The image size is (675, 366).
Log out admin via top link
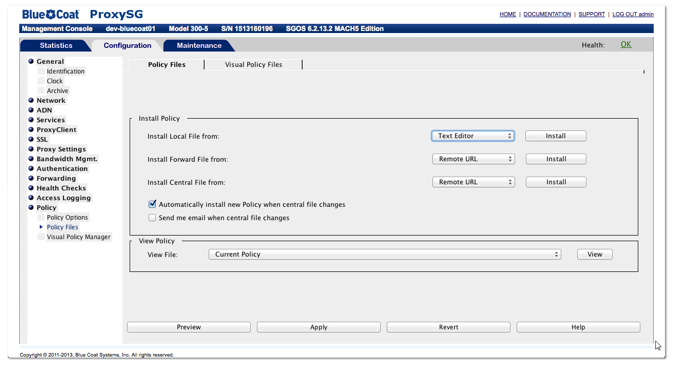tap(633, 14)
